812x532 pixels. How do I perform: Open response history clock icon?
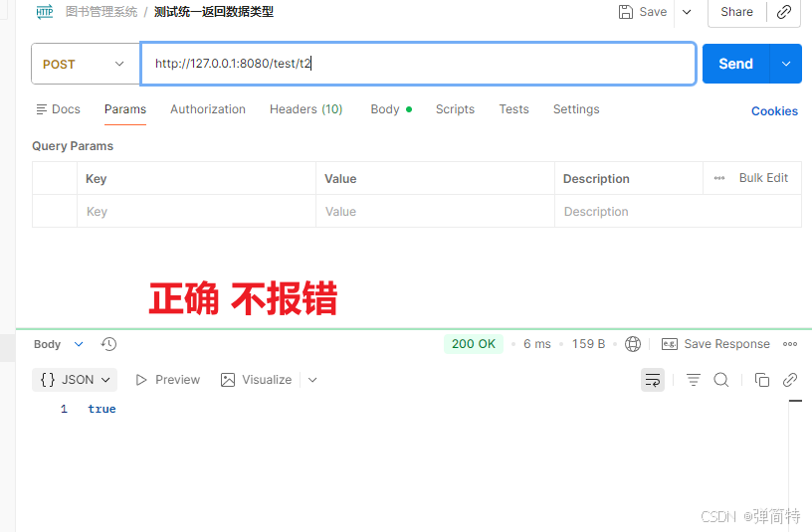pyautogui.click(x=108, y=344)
